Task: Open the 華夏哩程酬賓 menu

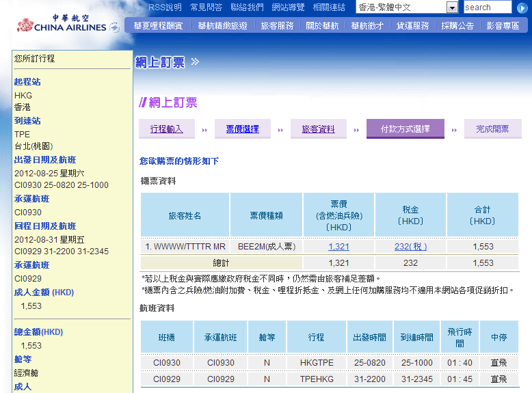Action: 157,26
